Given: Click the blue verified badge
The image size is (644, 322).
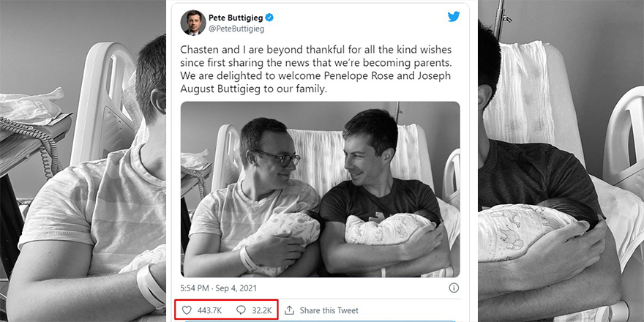Looking at the screenshot, I should coord(269,17).
